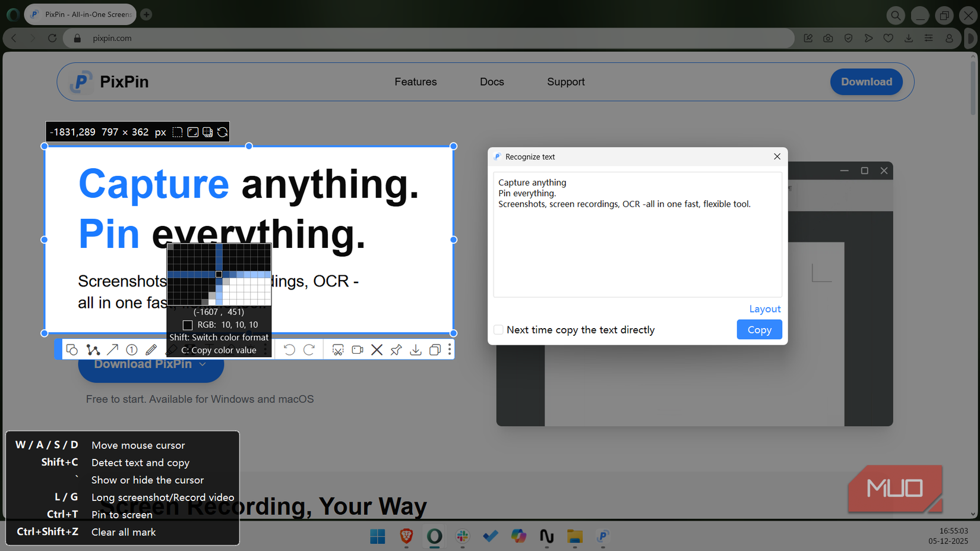Screen dimensions: 980x551
Task: Open a new browser tab
Action: pos(146,14)
